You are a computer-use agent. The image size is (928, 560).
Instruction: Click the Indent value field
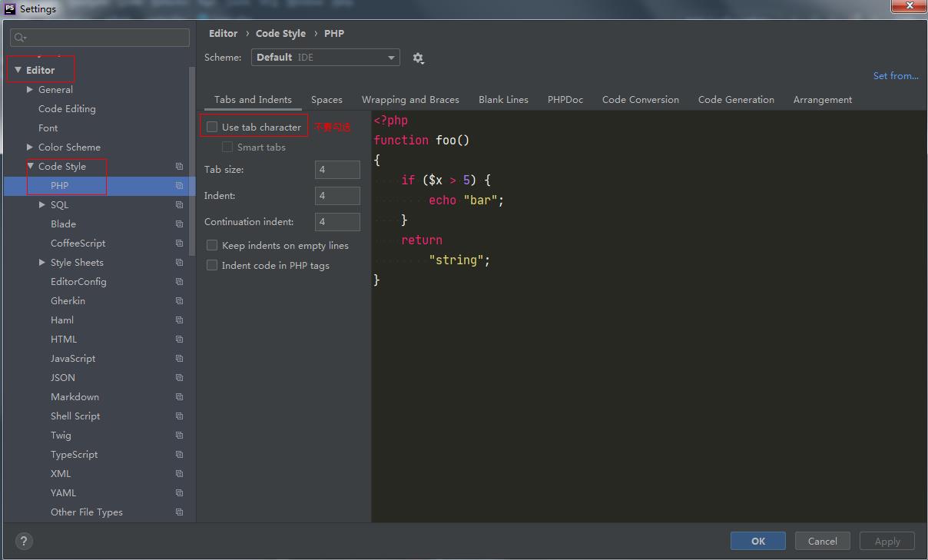coord(337,196)
